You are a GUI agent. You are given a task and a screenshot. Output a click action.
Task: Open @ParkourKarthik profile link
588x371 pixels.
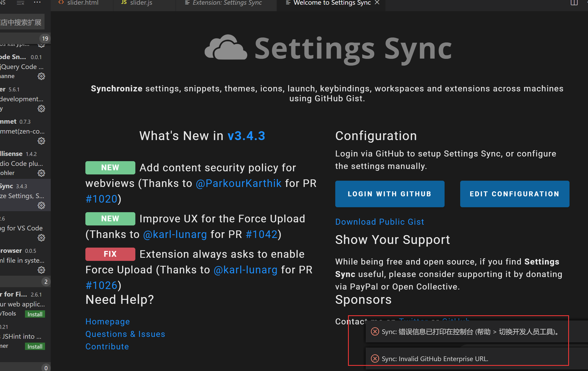238,183
